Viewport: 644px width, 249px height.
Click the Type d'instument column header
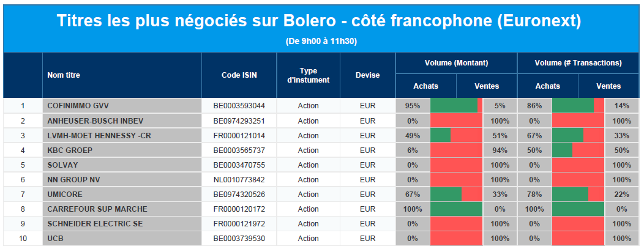click(309, 75)
